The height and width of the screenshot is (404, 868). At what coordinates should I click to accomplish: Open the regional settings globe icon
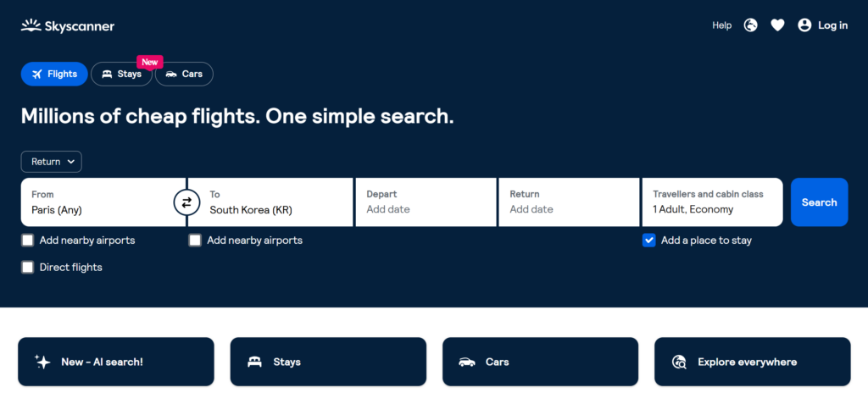pyautogui.click(x=750, y=25)
